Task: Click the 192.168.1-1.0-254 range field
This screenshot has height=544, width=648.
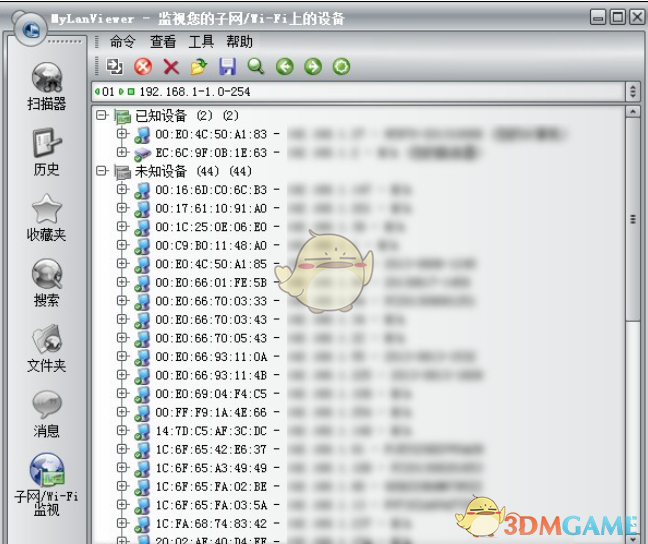Action: pyautogui.click(x=358, y=91)
